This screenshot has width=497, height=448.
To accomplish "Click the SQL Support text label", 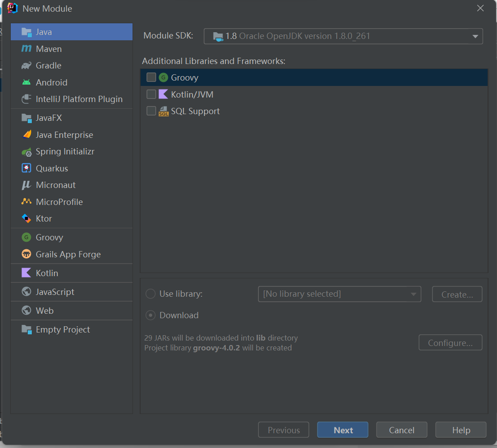I will point(195,111).
